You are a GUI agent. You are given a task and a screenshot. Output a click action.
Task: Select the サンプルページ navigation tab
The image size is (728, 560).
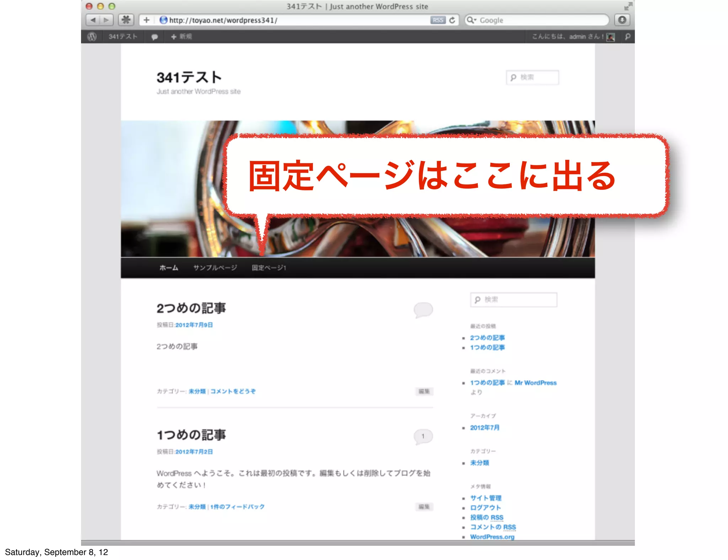tap(215, 268)
